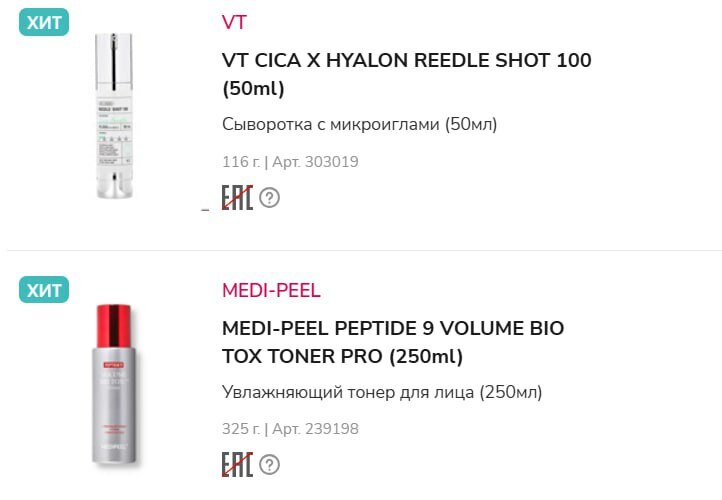Open question mark help for VT serum
722x500 pixels.
[x=270, y=197]
